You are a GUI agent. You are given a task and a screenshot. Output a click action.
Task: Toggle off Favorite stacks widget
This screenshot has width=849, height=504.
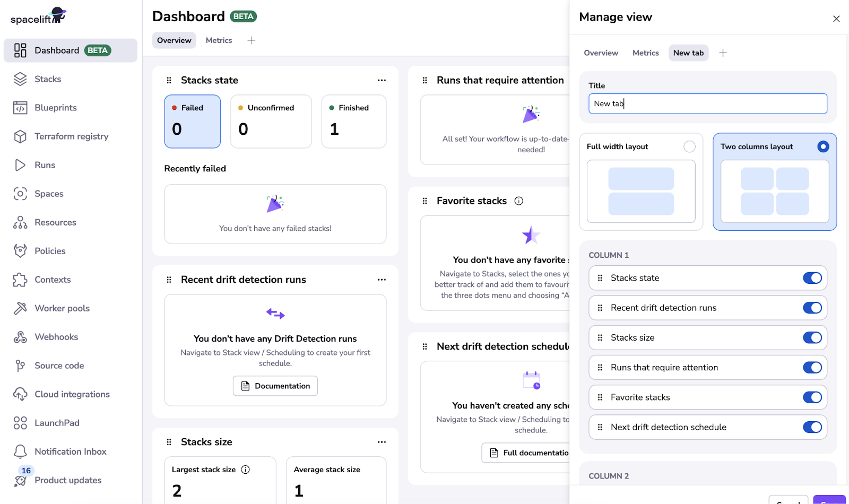[812, 397]
